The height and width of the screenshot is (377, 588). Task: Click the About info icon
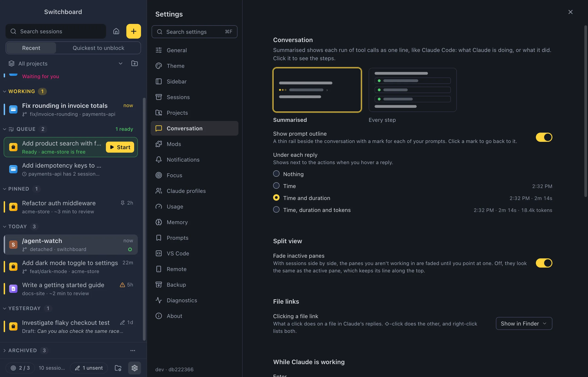(159, 316)
